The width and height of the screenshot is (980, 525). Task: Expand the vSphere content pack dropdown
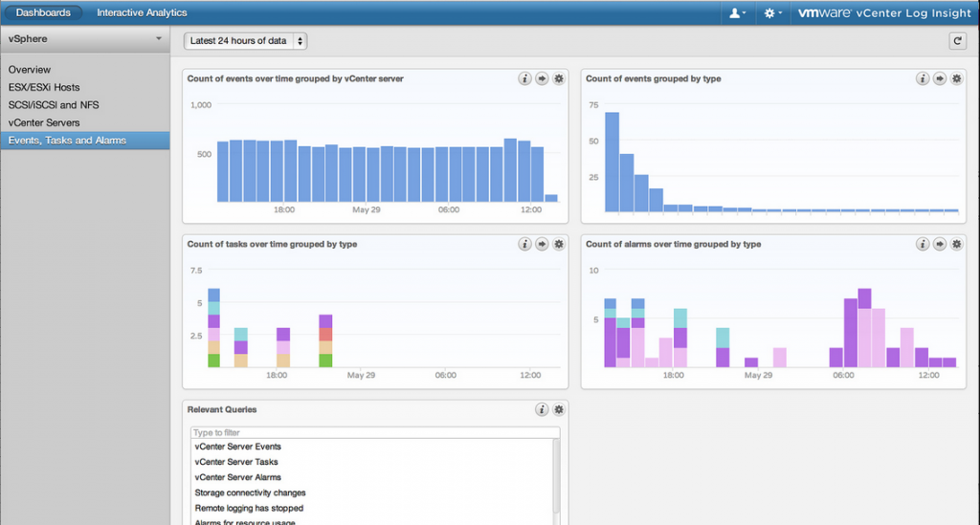[85, 38]
